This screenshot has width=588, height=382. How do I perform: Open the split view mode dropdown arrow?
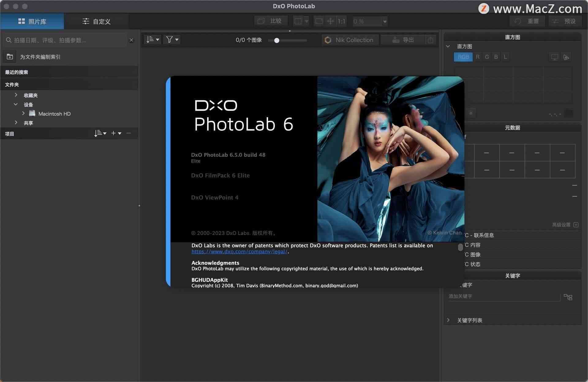[x=306, y=21]
